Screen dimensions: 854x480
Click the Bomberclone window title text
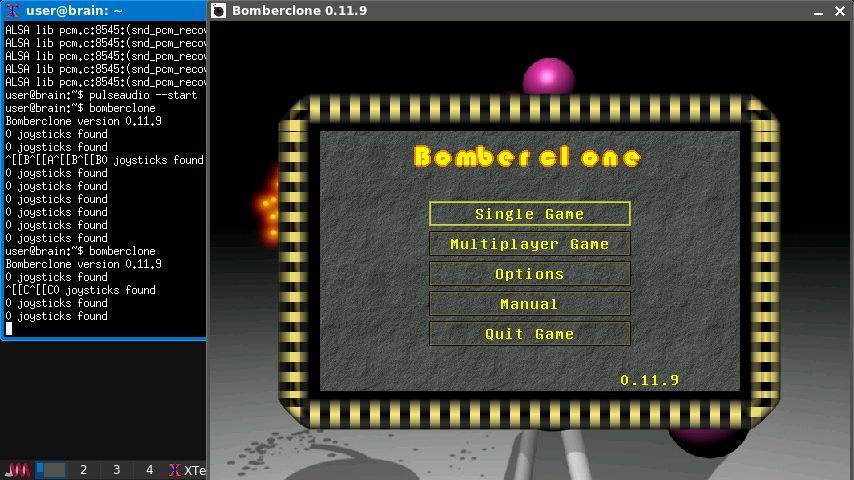286,11
